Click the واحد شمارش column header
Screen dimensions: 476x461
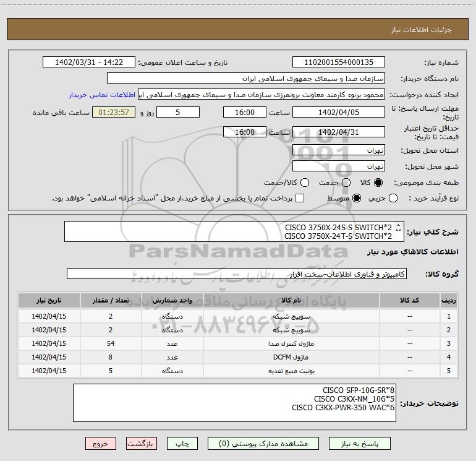172,301
